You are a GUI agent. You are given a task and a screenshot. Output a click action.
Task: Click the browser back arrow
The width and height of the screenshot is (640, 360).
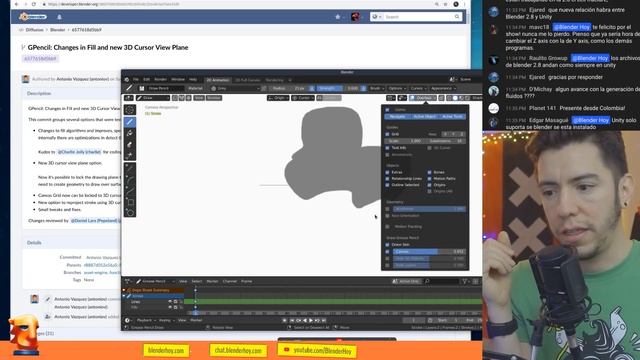(16, 4)
